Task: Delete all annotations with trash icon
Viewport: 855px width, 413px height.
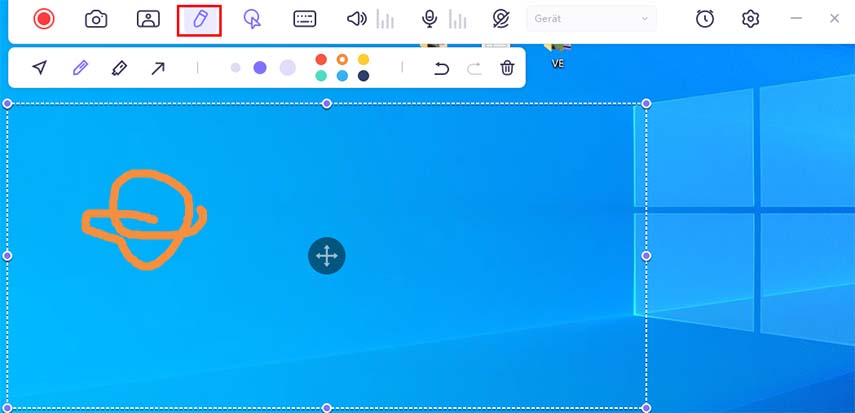Action: coord(507,68)
